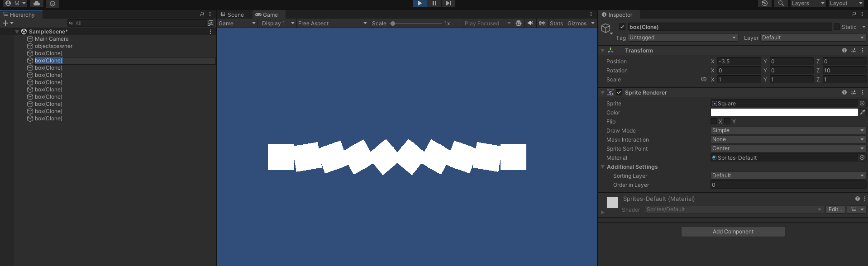This screenshot has height=266, width=868.
Task: Open the Display 1 dropdown
Action: (x=278, y=24)
